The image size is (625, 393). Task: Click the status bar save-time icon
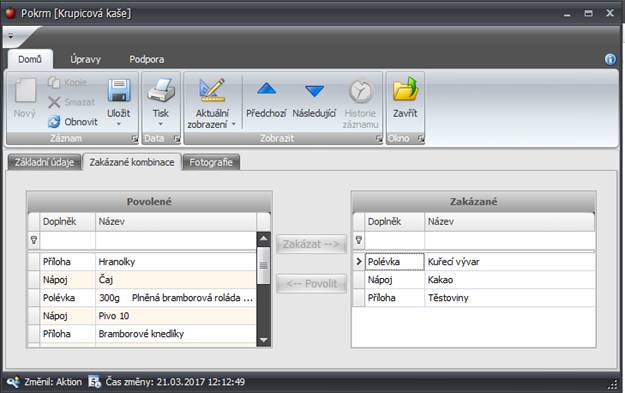coord(94,382)
